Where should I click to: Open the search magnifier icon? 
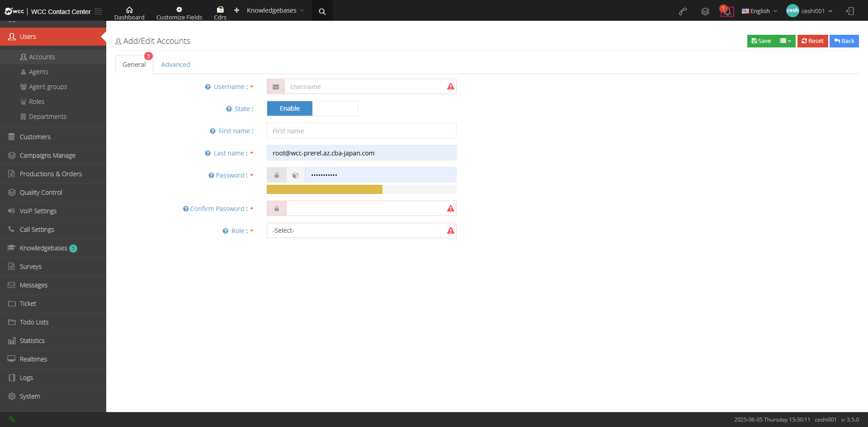click(322, 11)
